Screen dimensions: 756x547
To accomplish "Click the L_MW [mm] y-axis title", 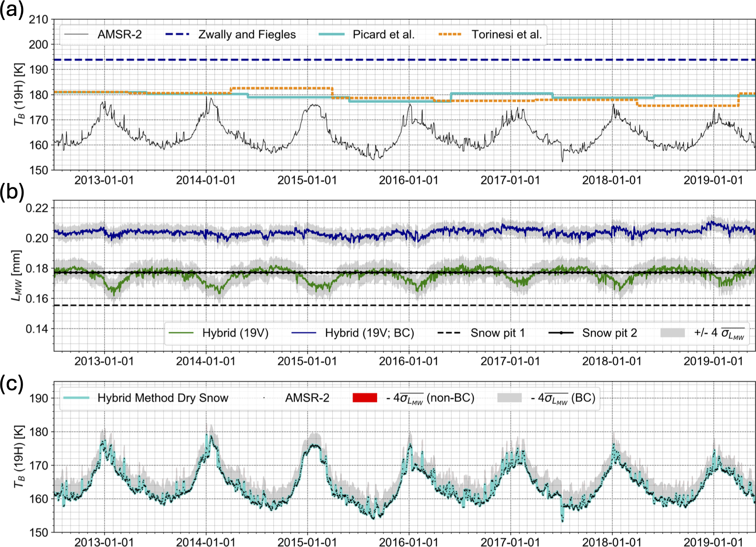I will tap(16, 275).
